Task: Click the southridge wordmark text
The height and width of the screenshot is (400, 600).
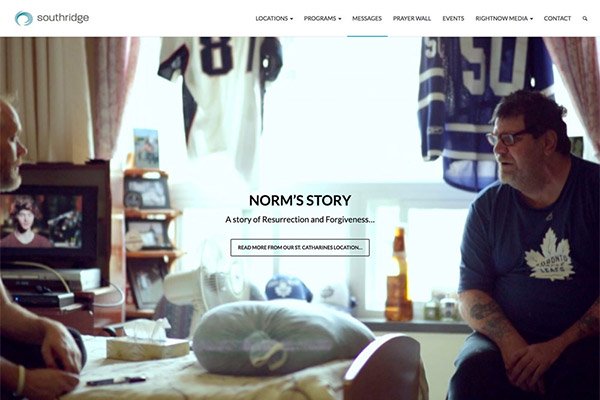Action: click(x=63, y=18)
